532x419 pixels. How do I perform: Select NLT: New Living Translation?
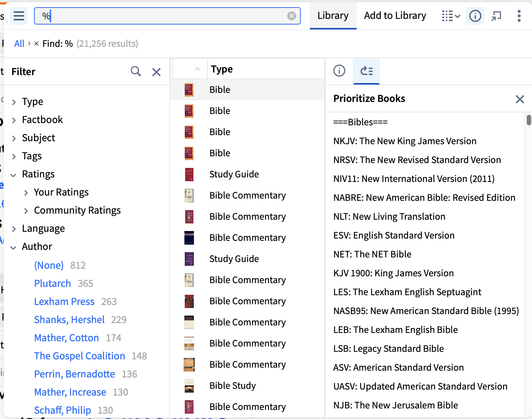(x=389, y=217)
